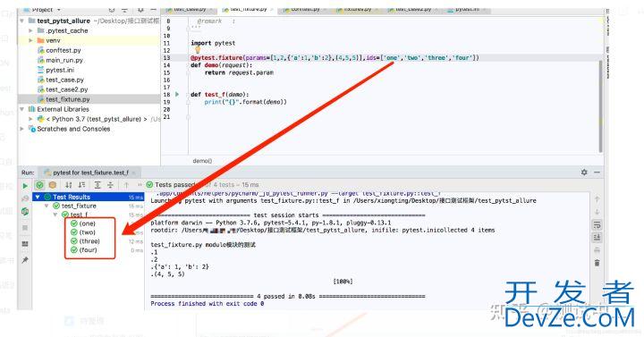Image resolution: width=644 pixels, height=337 pixels.
Task: Pin the Run tab with the pin icon
Action: pyautogui.click(x=25, y=260)
